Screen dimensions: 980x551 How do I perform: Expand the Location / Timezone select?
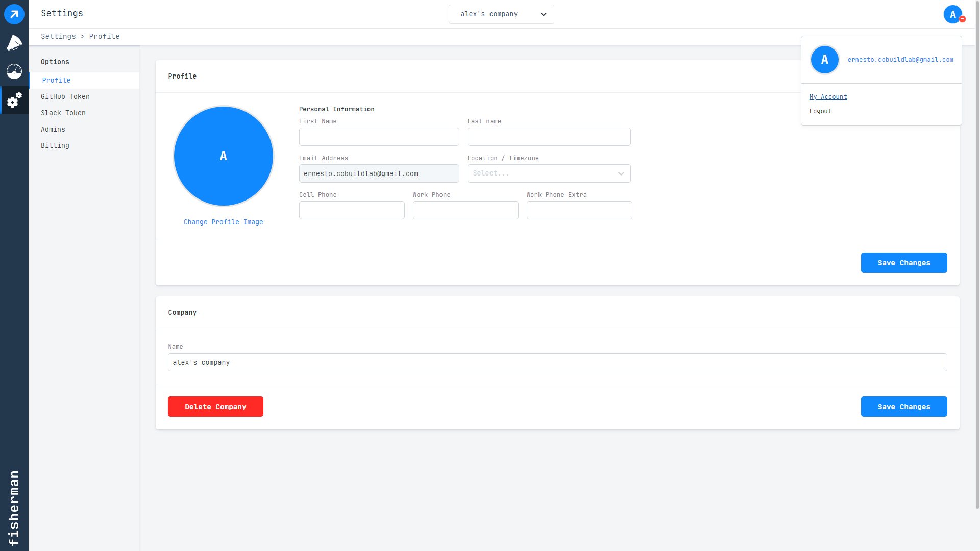(549, 173)
